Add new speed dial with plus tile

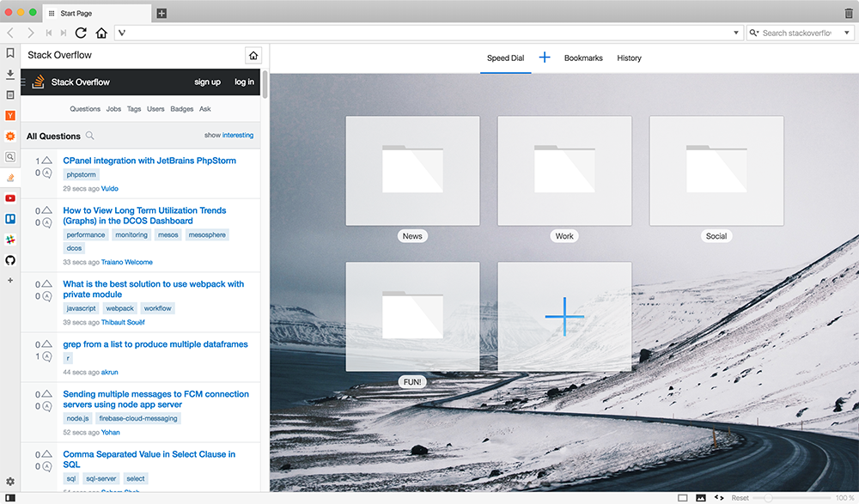564,317
